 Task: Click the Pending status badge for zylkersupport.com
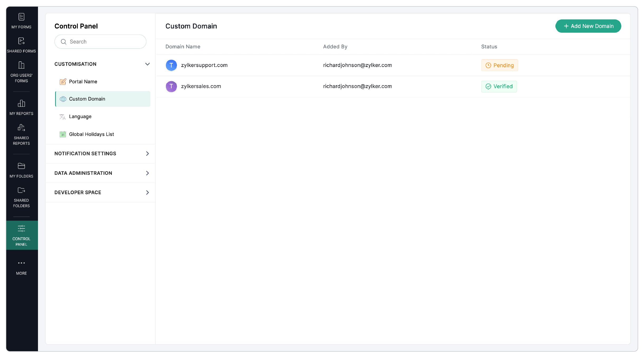point(499,65)
